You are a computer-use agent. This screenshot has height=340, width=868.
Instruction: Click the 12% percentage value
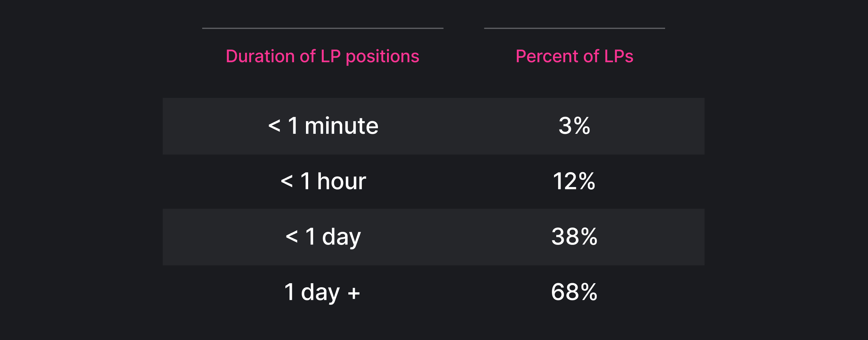pos(574,181)
